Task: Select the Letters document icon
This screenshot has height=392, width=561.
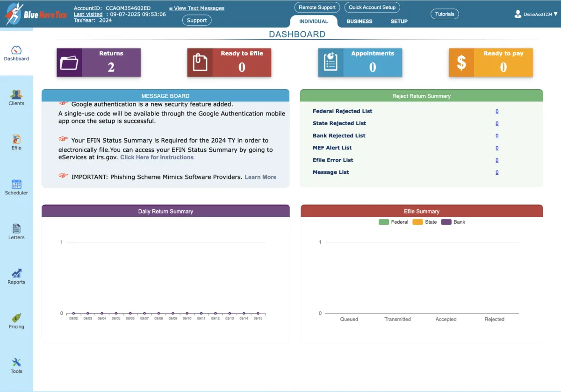Action: (16, 228)
